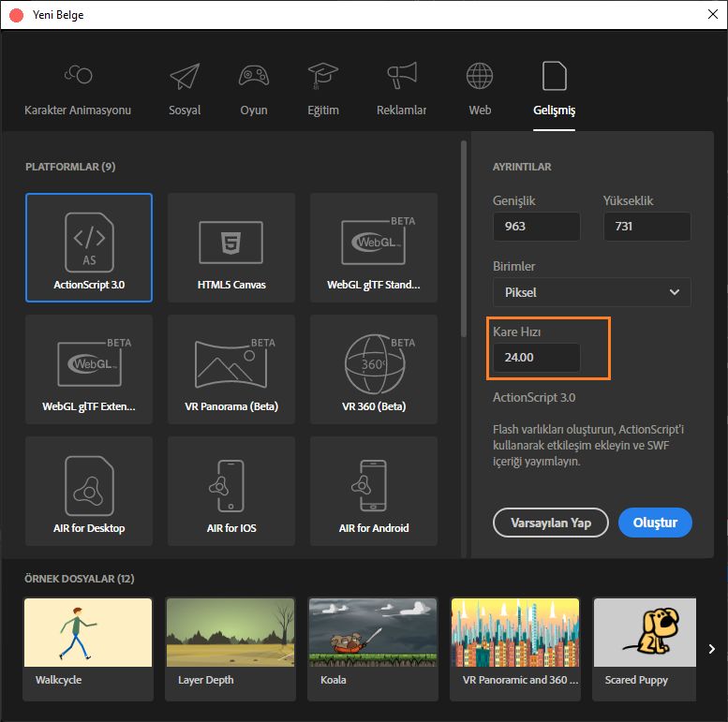This screenshot has width=728, height=722.
Task: Open the Gelişmiş document icon
Action: (555, 76)
